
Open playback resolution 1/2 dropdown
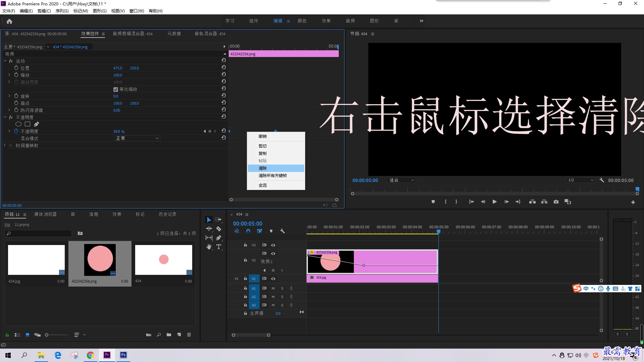[581, 180]
